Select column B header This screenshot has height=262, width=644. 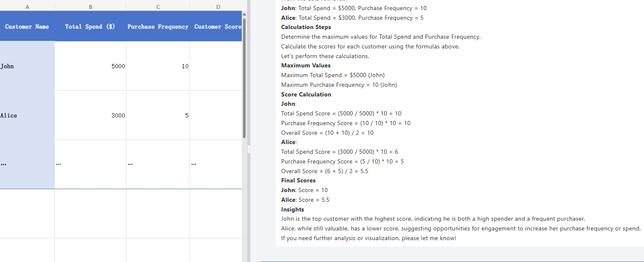pos(90,7)
